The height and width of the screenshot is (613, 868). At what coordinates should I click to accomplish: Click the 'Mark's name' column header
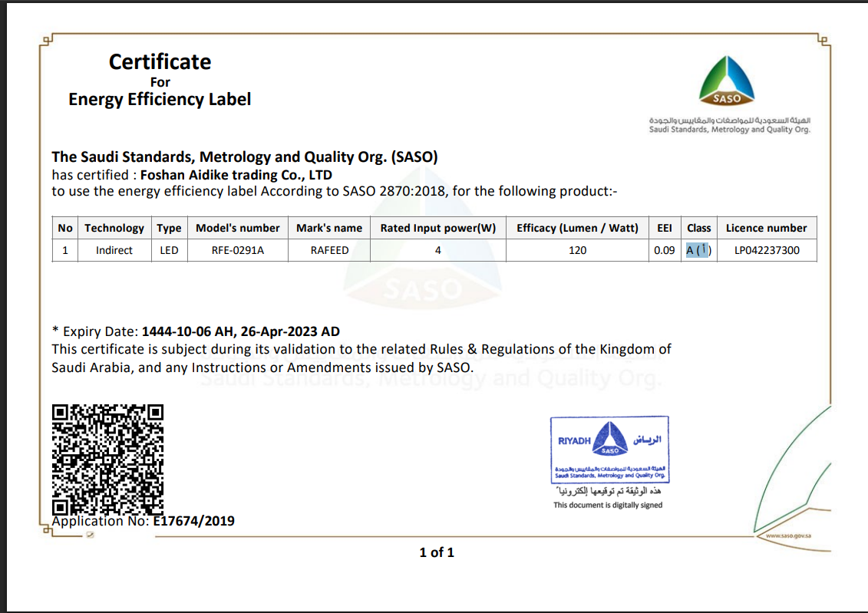point(328,228)
